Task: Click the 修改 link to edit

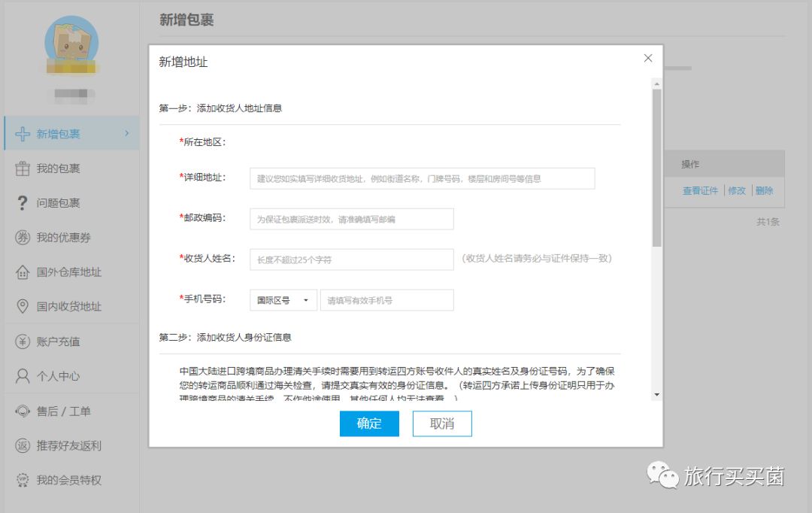Action: coord(737,190)
